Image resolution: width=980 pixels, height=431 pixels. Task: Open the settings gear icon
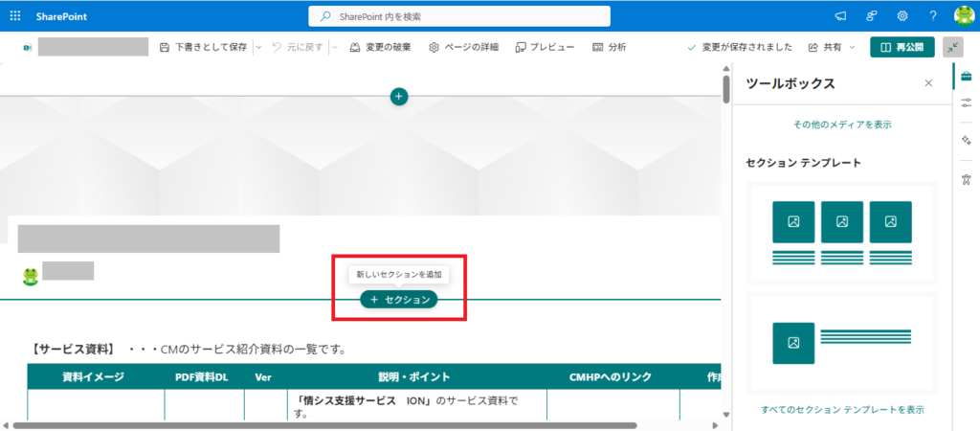(x=902, y=16)
